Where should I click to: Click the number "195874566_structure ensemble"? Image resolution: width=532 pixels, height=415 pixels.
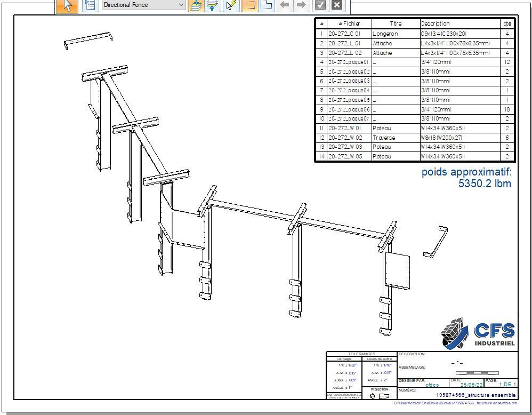[x=475, y=395]
